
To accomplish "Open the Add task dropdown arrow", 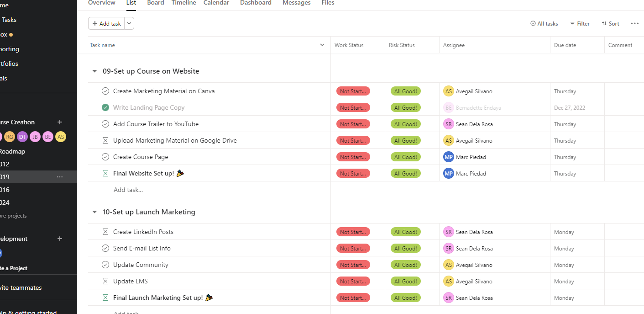I will point(130,23).
